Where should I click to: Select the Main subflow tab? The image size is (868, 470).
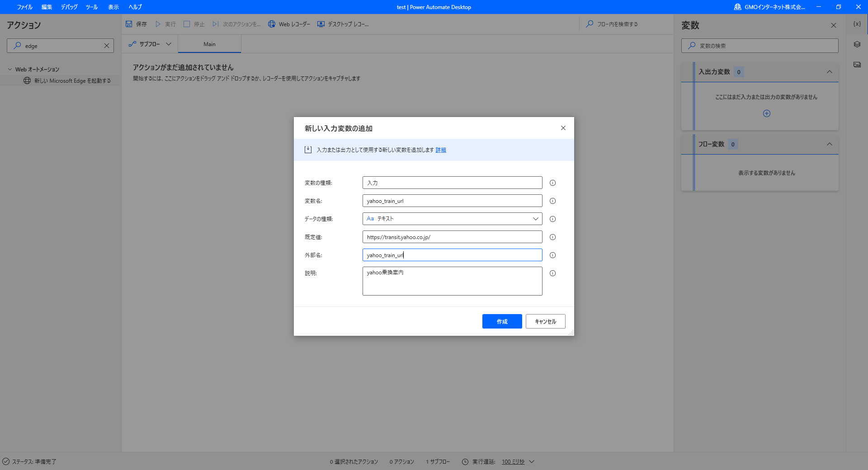(209, 44)
